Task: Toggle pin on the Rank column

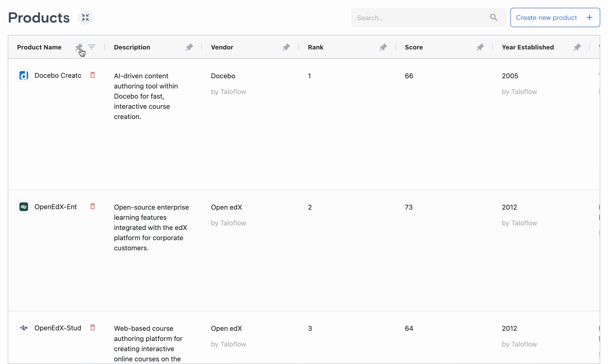Action: (383, 47)
